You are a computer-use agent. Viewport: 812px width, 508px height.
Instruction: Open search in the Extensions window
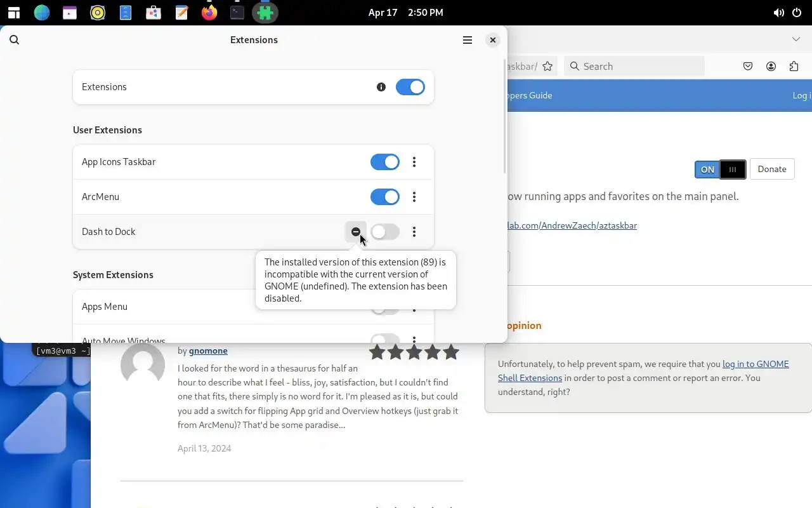click(x=15, y=40)
